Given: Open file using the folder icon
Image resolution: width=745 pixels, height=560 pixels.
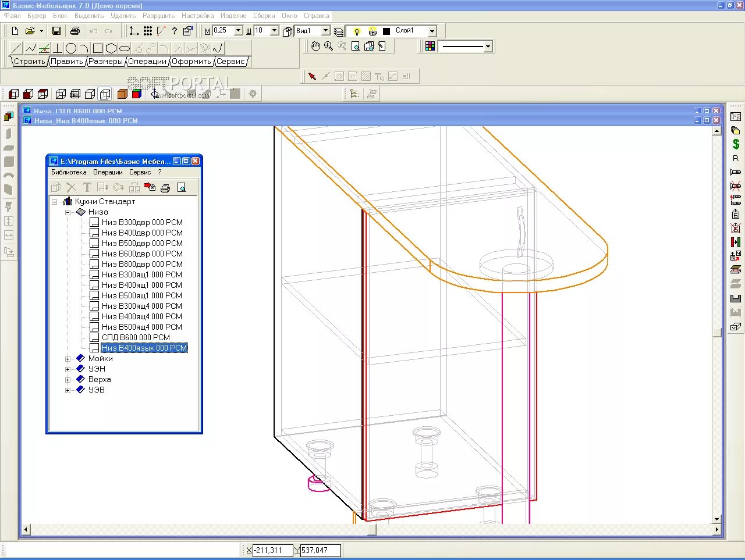Looking at the screenshot, I should pyautogui.click(x=30, y=31).
